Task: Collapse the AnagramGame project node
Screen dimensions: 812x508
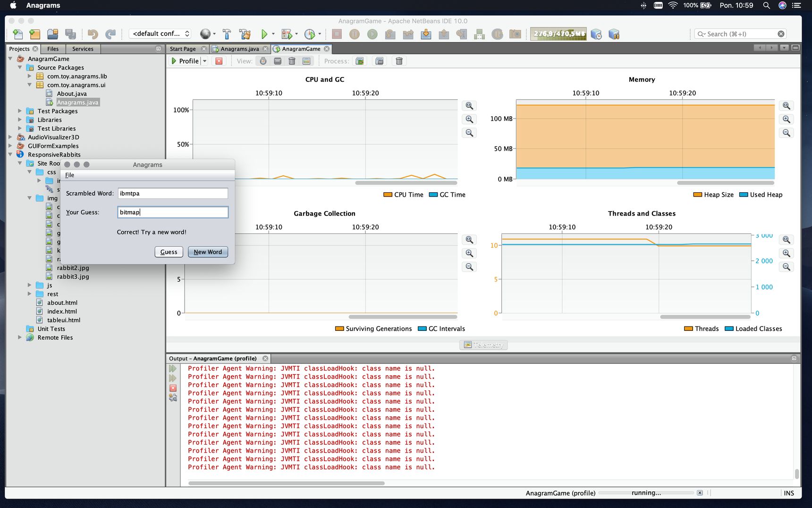Action: click(x=10, y=59)
